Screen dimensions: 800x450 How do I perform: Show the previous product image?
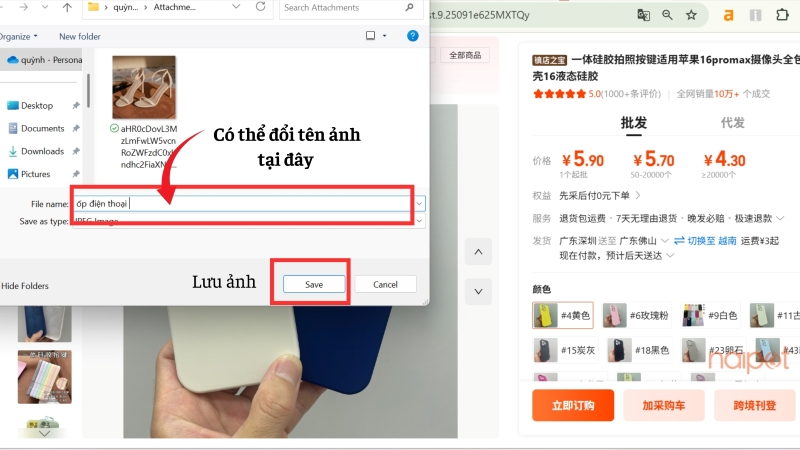479,252
